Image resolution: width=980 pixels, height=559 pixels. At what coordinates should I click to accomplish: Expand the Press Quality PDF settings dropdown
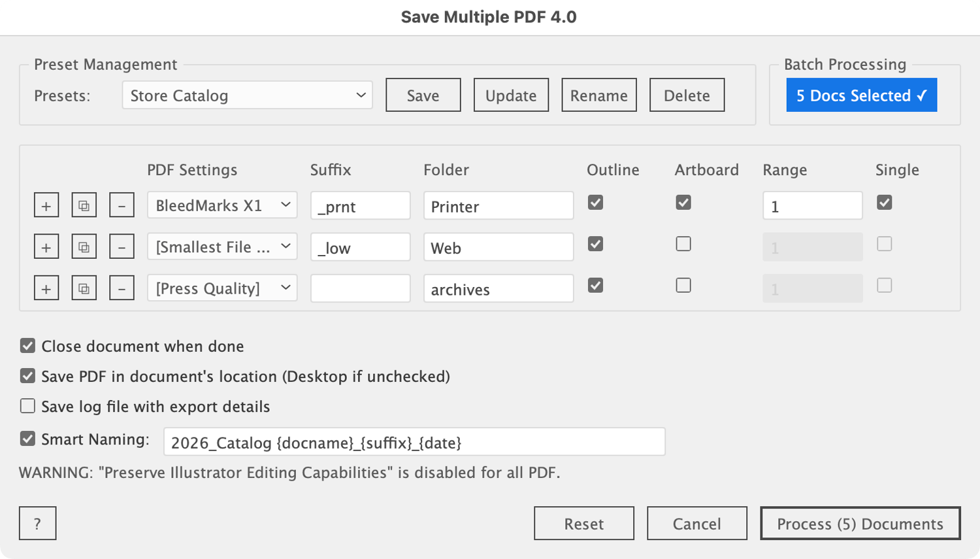[222, 288]
